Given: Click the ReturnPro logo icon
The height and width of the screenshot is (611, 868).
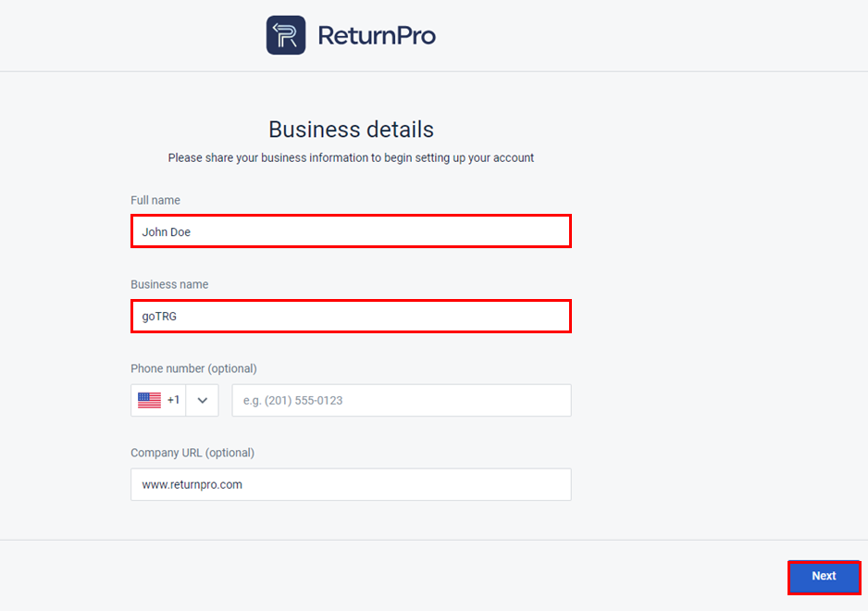Looking at the screenshot, I should click(286, 35).
